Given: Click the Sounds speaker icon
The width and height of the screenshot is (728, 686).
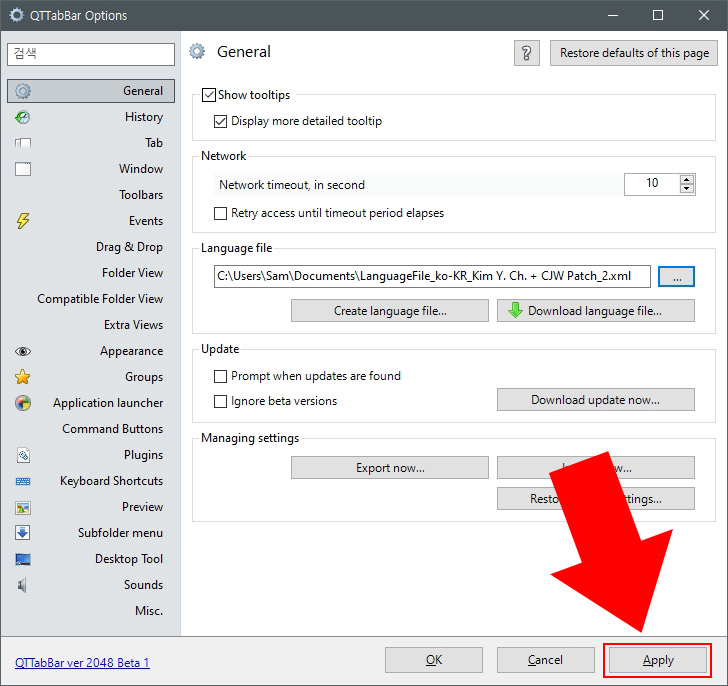Looking at the screenshot, I should click(x=22, y=585).
